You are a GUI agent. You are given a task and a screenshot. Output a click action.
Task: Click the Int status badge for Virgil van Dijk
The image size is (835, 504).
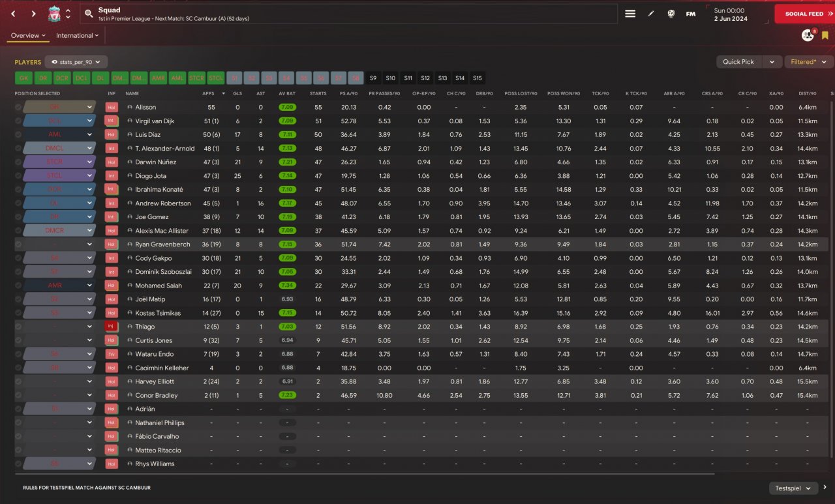click(x=112, y=121)
